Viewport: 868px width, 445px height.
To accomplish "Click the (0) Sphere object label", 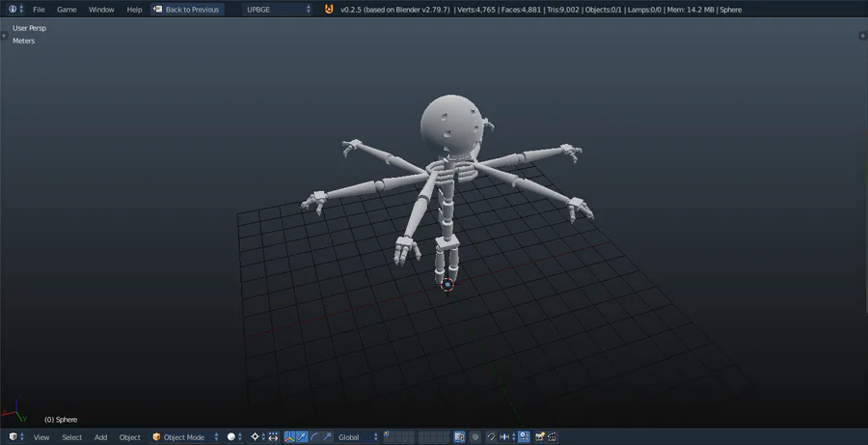I will [61, 420].
